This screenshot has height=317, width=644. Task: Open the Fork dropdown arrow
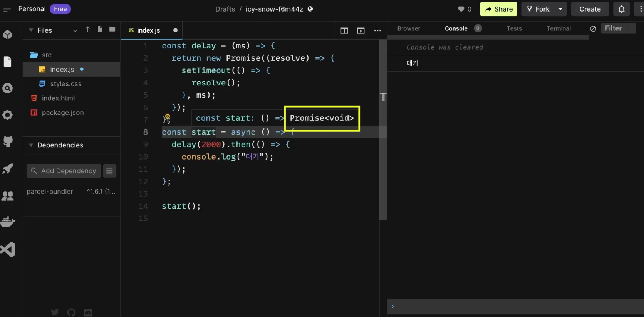(560, 9)
